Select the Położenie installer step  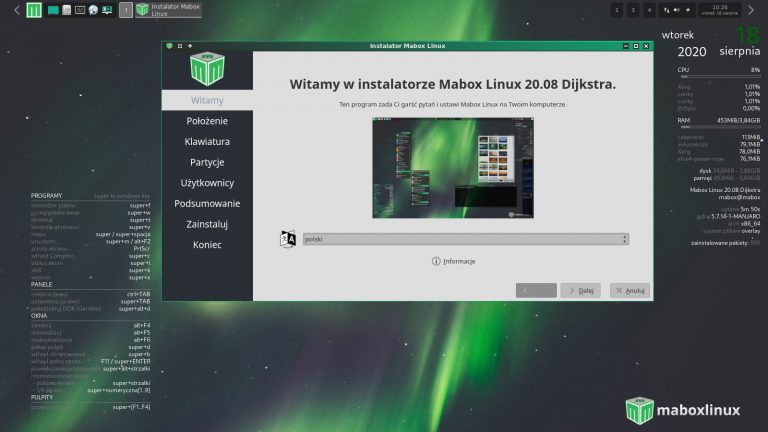pos(207,121)
